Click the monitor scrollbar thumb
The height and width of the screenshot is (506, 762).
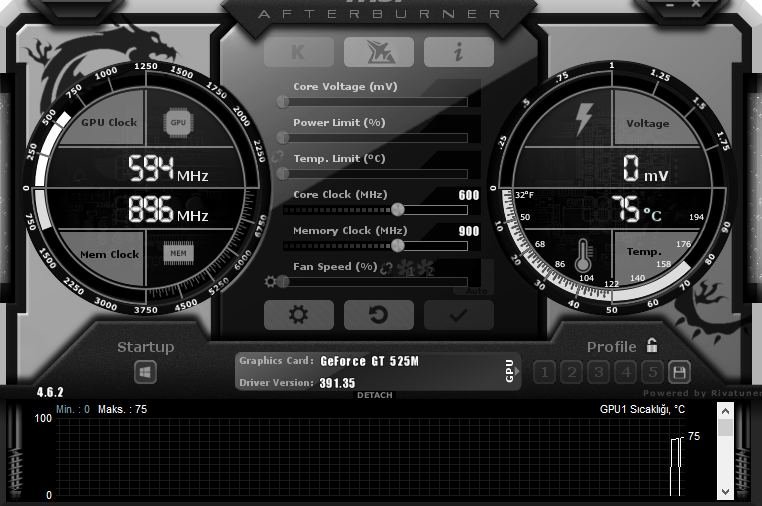coord(725,428)
